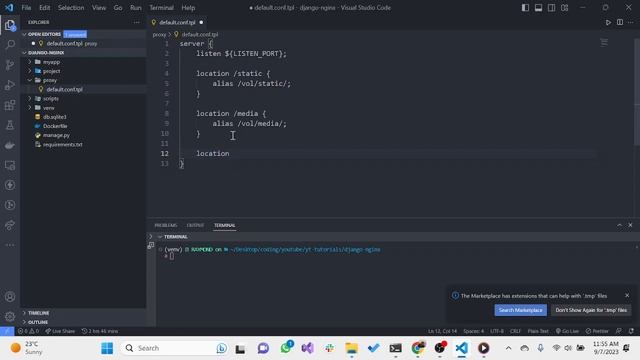Open requirements.txt in the explorer
The height and width of the screenshot is (360, 640).
pyautogui.click(x=62, y=144)
